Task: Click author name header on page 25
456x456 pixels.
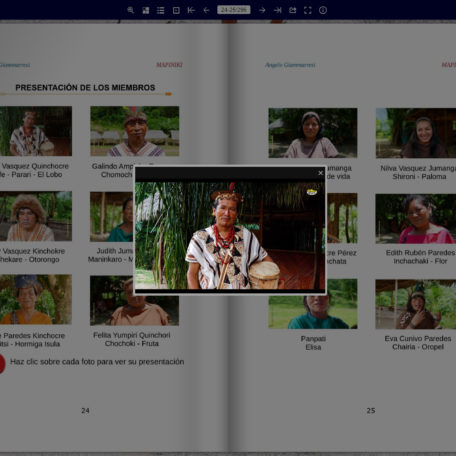Action: [290, 65]
